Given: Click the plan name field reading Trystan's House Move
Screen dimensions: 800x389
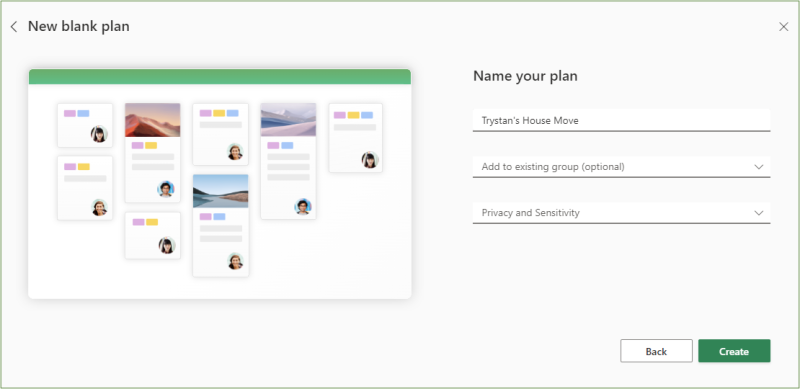Looking at the screenshot, I should coord(621,120).
